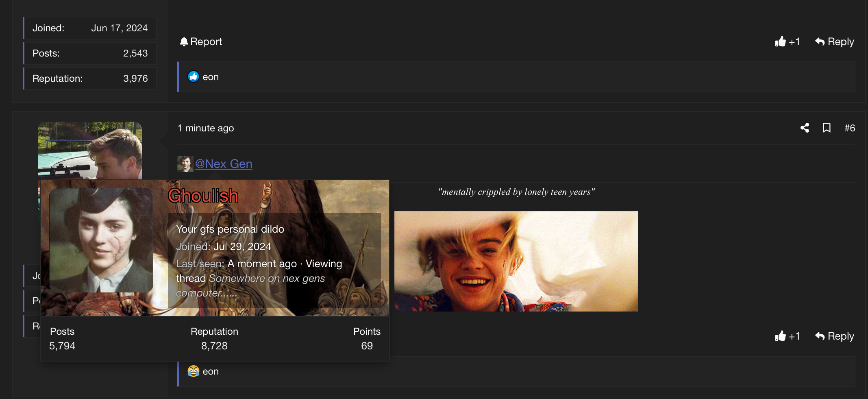Click the Ghoulish profile avatar in the popup
The width and height of the screenshot is (868, 399).
pyautogui.click(x=101, y=240)
